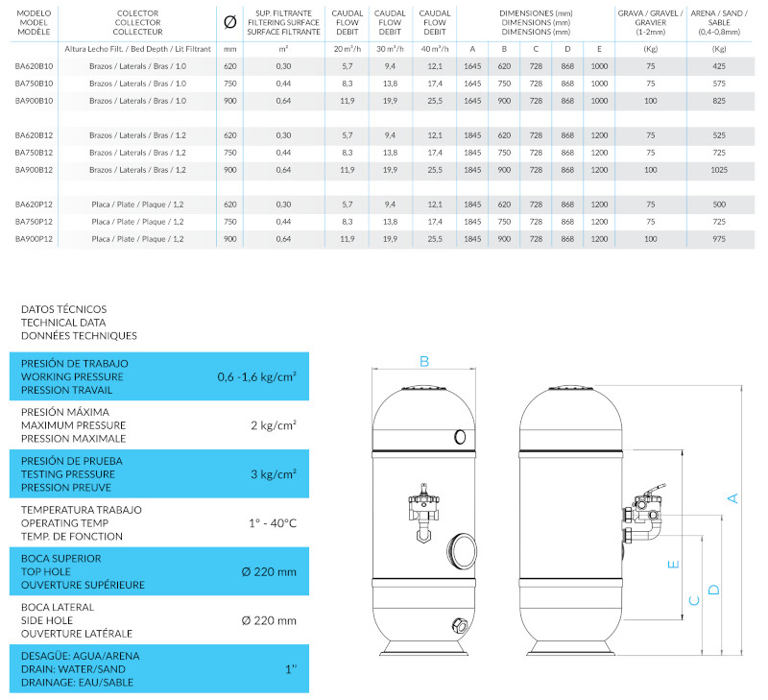This screenshot has width=768, height=700.
Task: Click the 3 kg/cm² testing pressure value
Action: coord(271,473)
